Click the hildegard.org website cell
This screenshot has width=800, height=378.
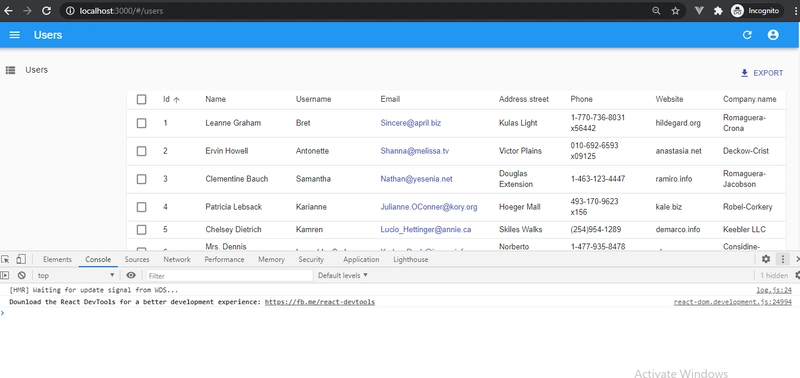678,123
